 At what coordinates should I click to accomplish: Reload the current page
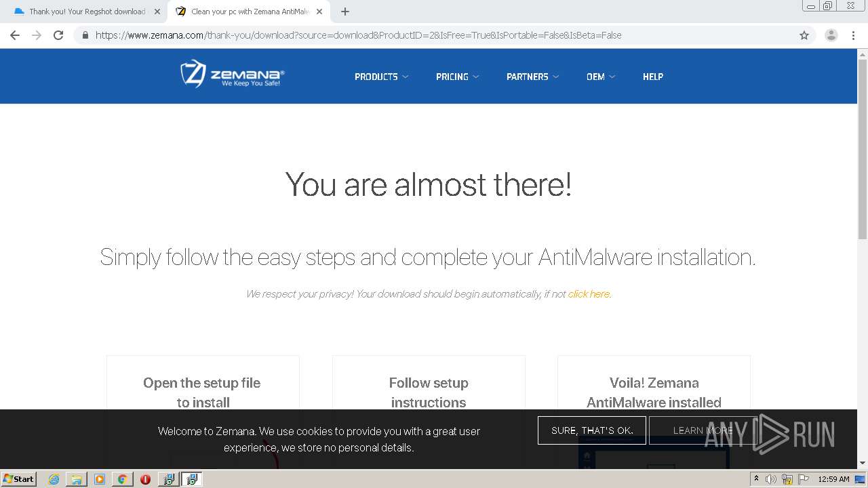pyautogui.click(x=58, y=35)
